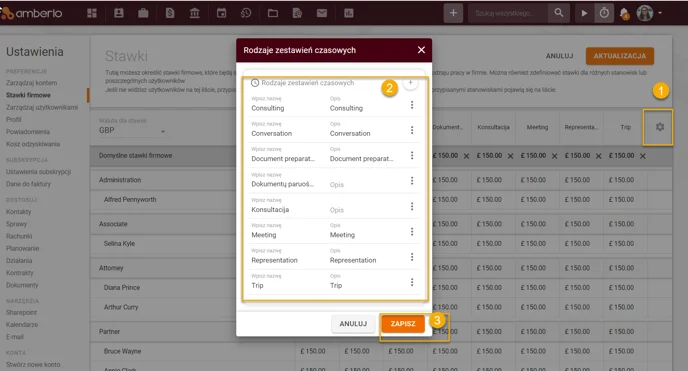Open Kalendarze settings link
Viewport: 688px width, 371px height.
coord(22,325)
